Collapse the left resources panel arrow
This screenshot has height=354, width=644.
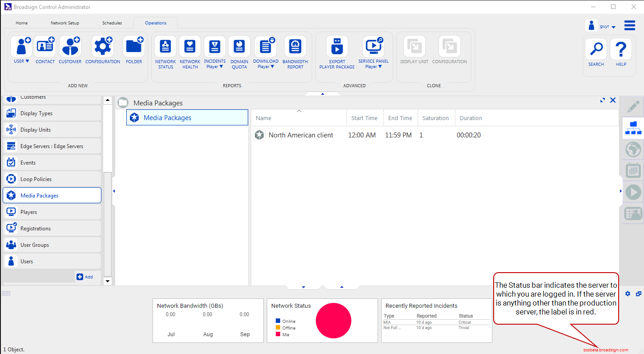pos(114,191)
